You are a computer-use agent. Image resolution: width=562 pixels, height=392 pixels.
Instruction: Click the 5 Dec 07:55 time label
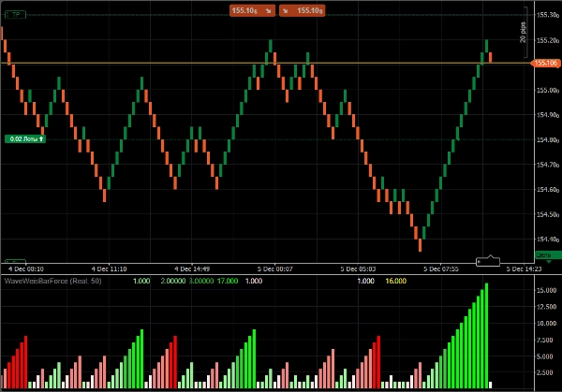[440, 269]
